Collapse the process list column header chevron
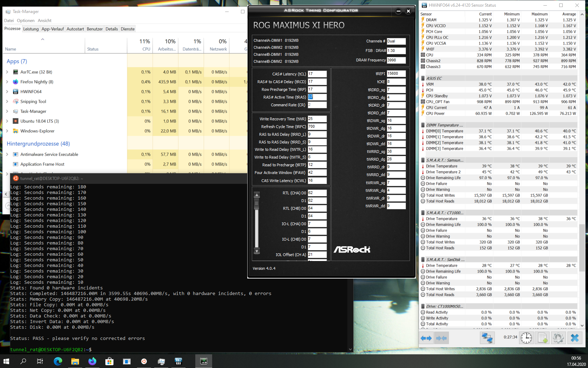Screen dimensions: 588x368 (43, 39)
